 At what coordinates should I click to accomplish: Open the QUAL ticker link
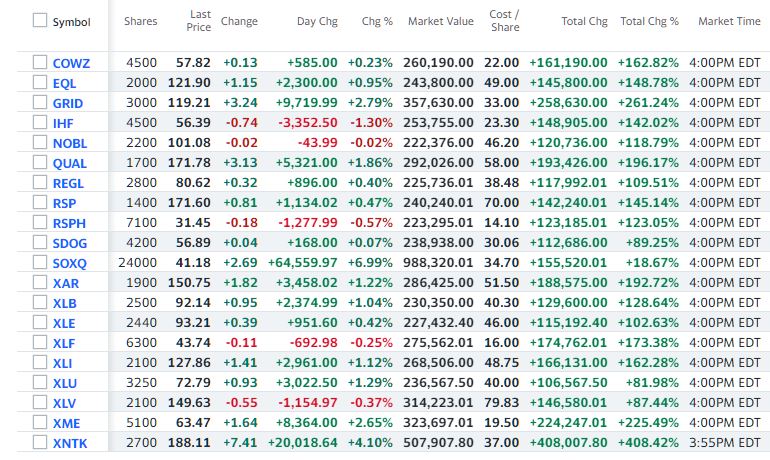(69, 163)
